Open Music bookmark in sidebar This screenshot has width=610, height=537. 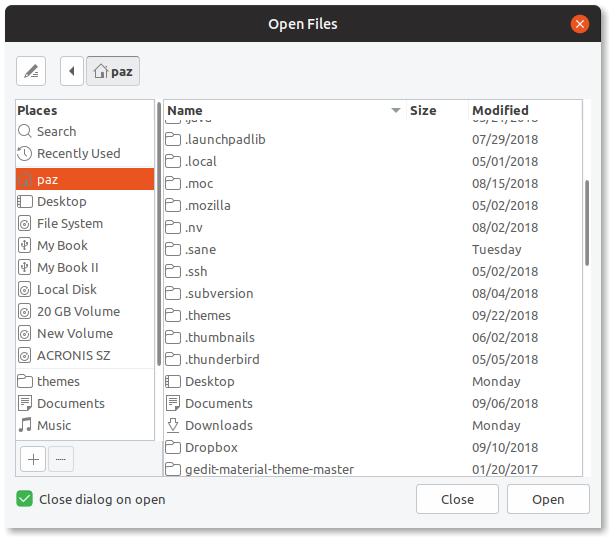coord(85,425)
